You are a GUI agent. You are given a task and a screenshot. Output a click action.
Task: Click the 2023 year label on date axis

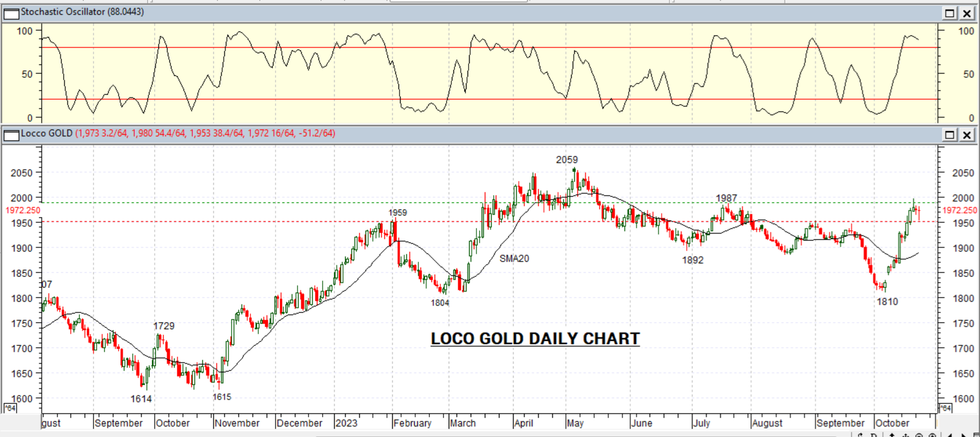[x=346, y=423]
